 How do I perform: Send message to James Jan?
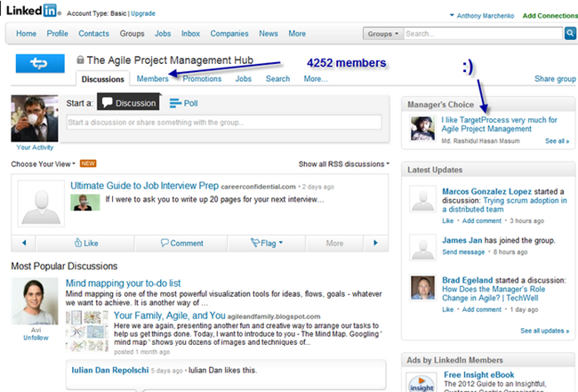[463, 252]
